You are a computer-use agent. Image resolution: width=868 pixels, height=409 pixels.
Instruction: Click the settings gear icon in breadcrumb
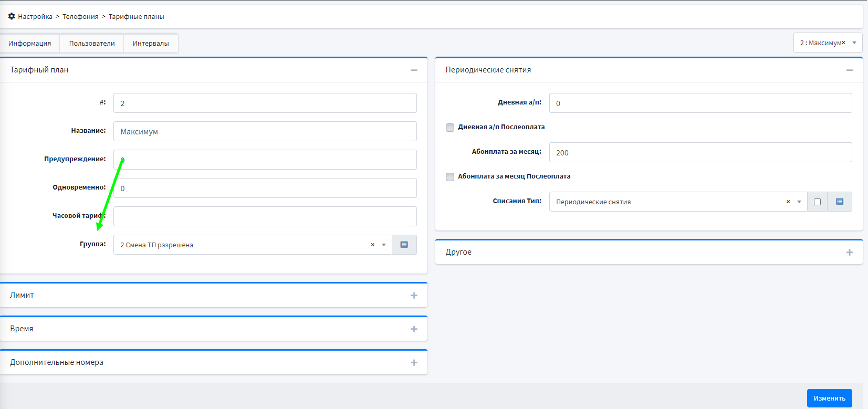[x=12, y=16]
